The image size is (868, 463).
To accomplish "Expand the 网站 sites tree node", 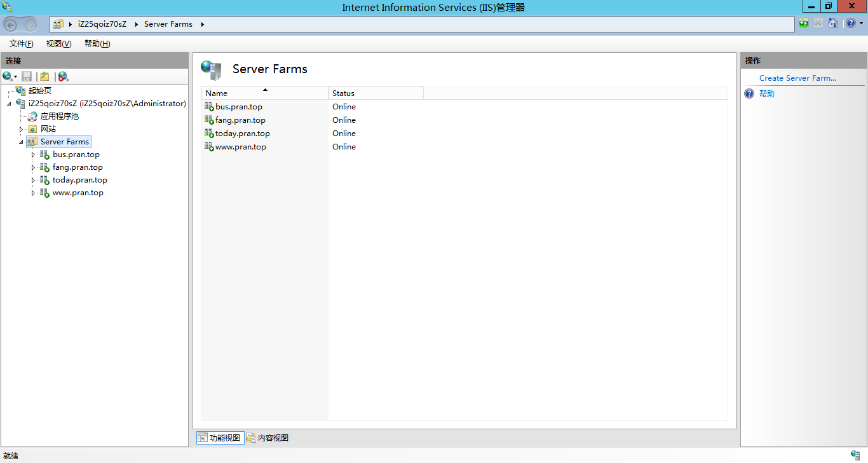I will (x=21, y=129).
